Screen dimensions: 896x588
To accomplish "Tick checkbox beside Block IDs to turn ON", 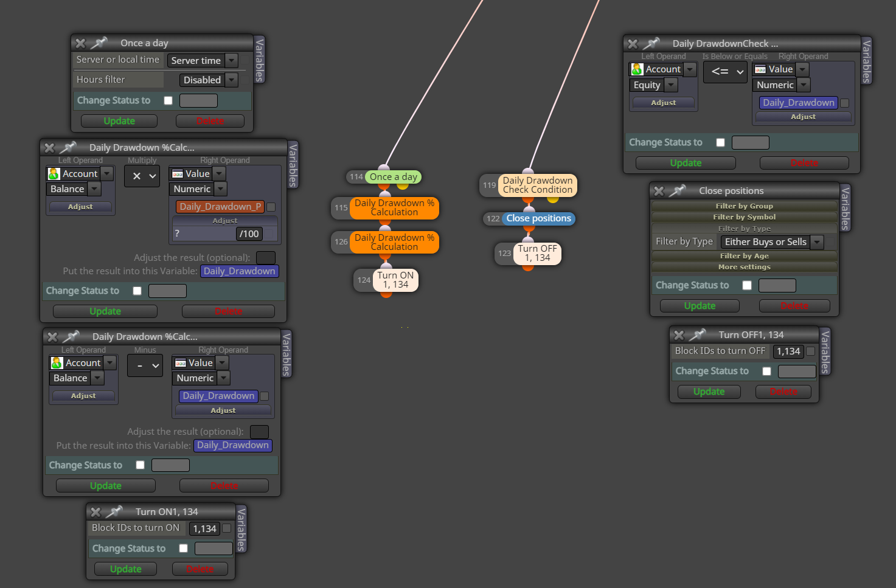I will [227, 528].
